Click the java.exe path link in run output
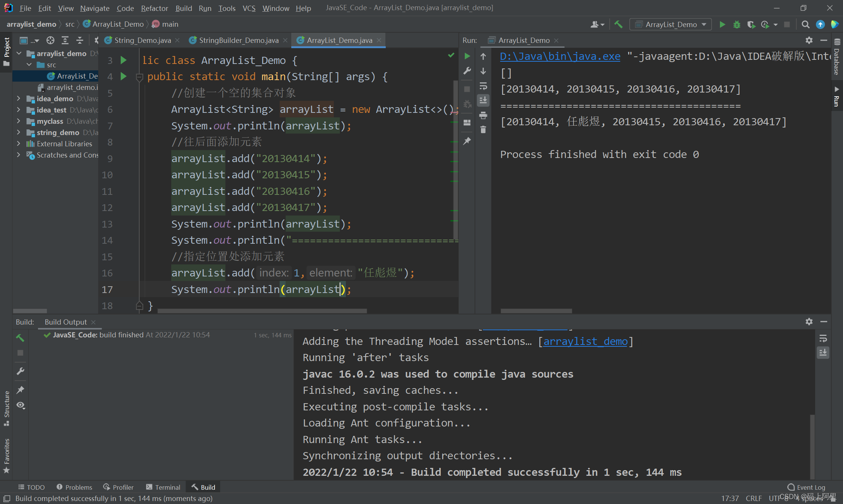This screenshot has height=504, width=843. click(x=560, y=56)
